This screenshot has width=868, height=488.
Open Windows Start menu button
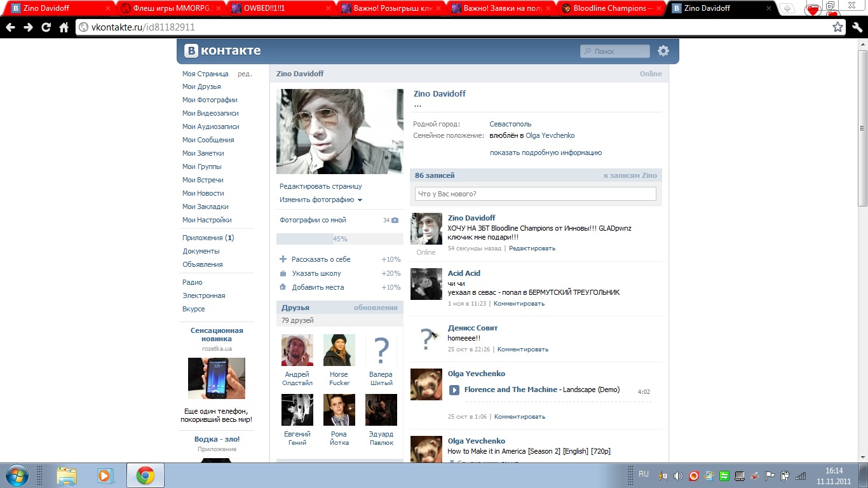pyautogui.click(x=17, y=475)
